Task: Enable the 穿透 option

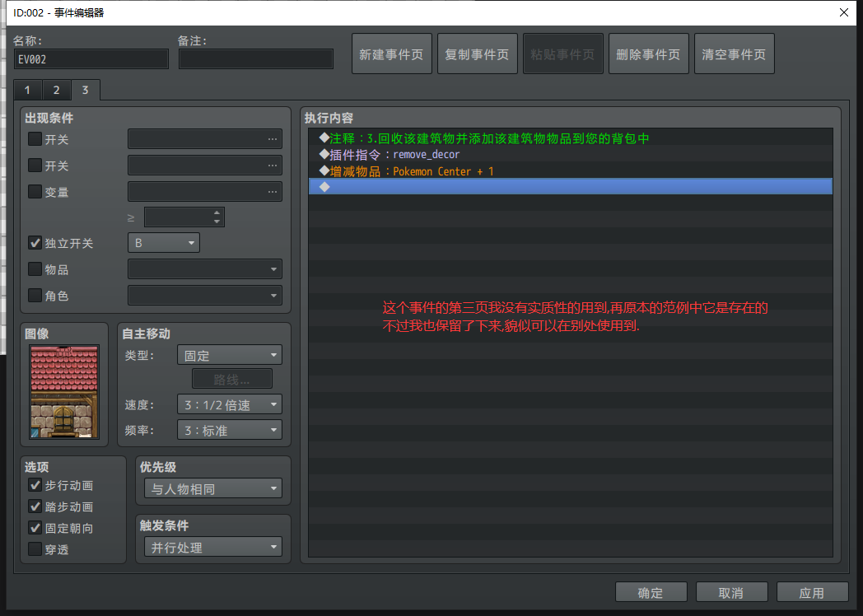Action: tap(35, 548)
